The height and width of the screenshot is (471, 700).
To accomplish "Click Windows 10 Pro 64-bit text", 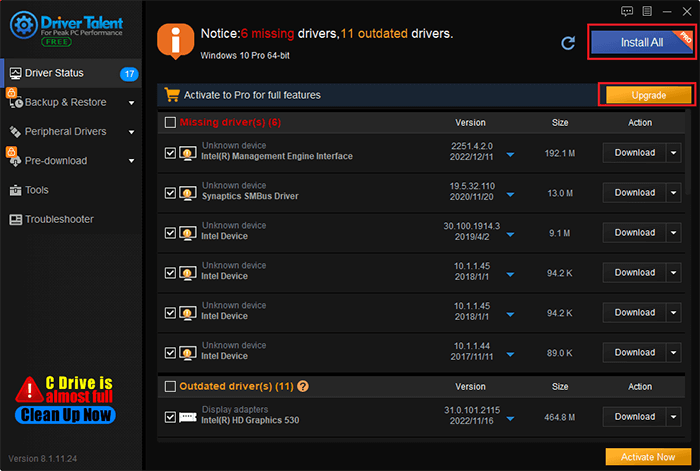I will click(245, 55).
